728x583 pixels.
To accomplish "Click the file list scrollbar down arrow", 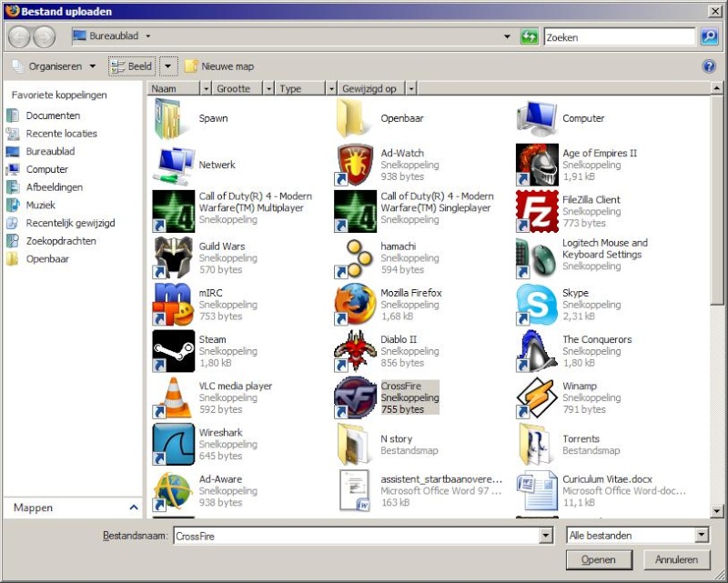I will click(716, 511).
